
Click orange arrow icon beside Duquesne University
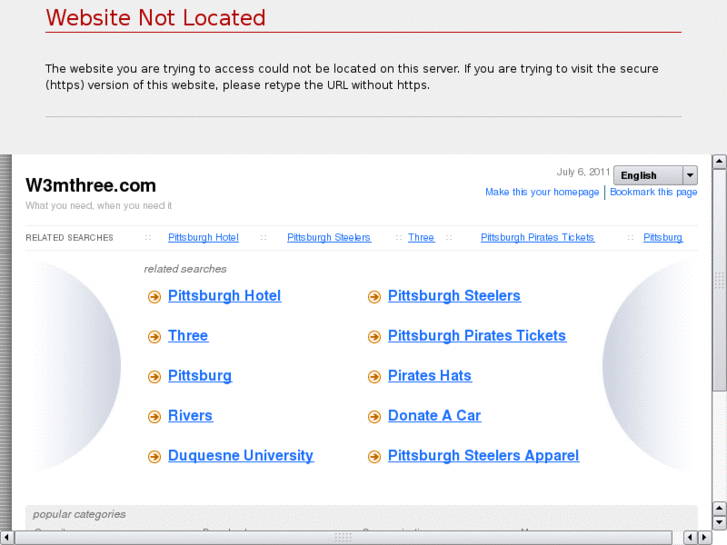pos(154,457)
